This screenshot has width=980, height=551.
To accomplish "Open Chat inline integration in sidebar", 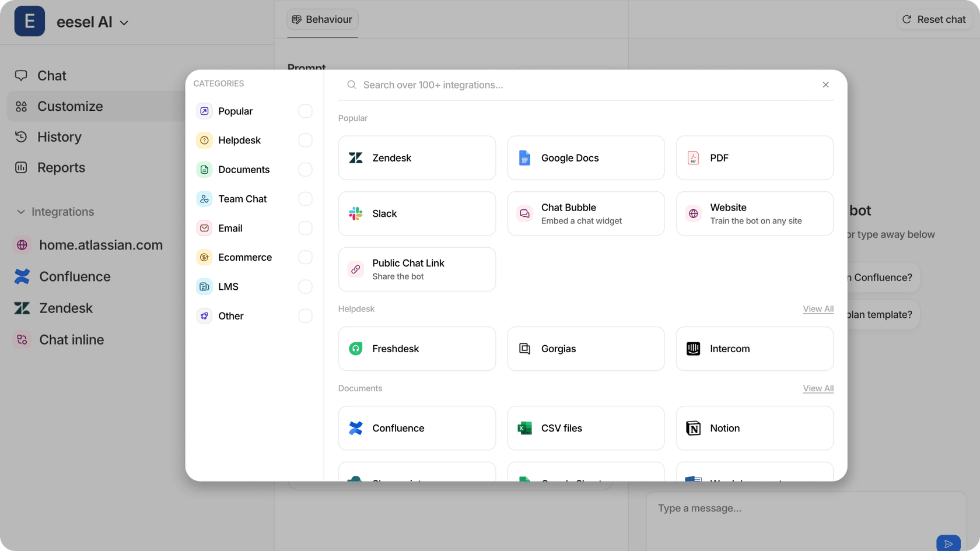I will coord(71,339).
